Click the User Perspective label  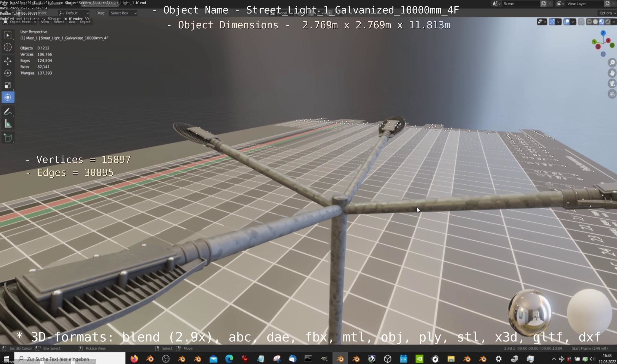click(x=34, y=32)
